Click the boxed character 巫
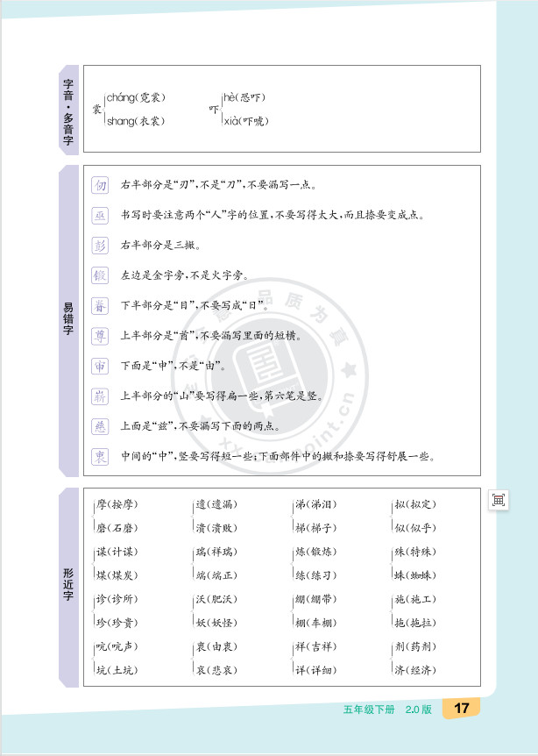Image resolution: width=538 pixels, height=756 pixels. click(x=101, y=216)
